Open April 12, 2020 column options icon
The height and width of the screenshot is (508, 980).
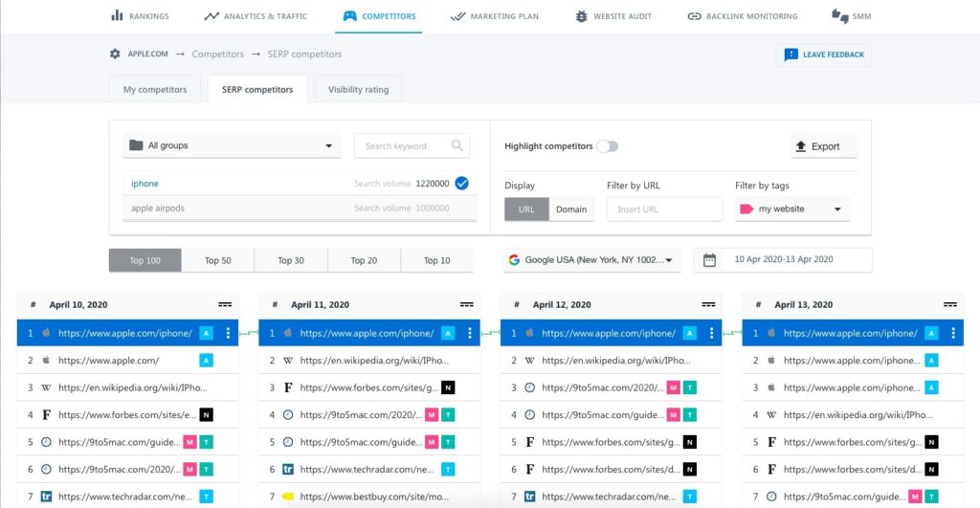708,305
